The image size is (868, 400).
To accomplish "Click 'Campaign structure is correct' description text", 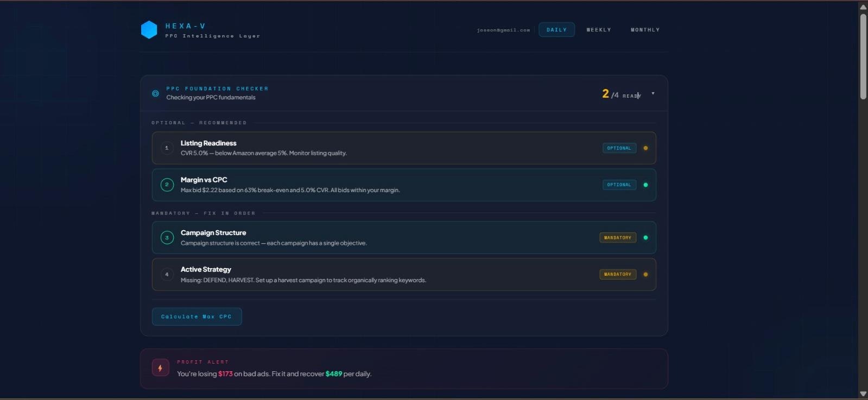I will [x=274, y=243].
